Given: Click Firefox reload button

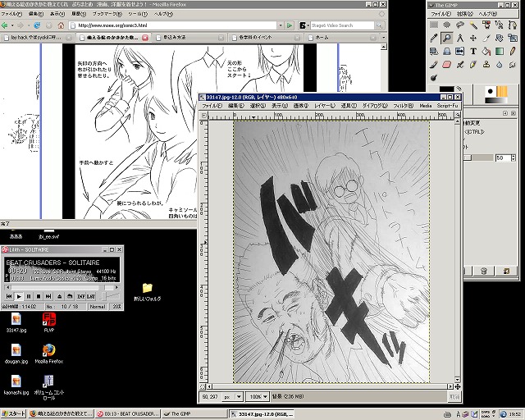Looking at the screenshot, I should pos(37,25).
